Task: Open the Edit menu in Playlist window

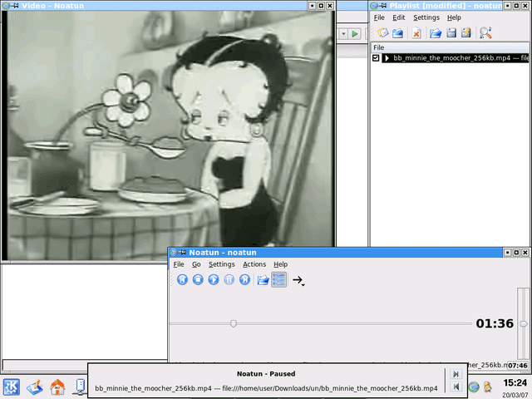Action: point(399,17)
